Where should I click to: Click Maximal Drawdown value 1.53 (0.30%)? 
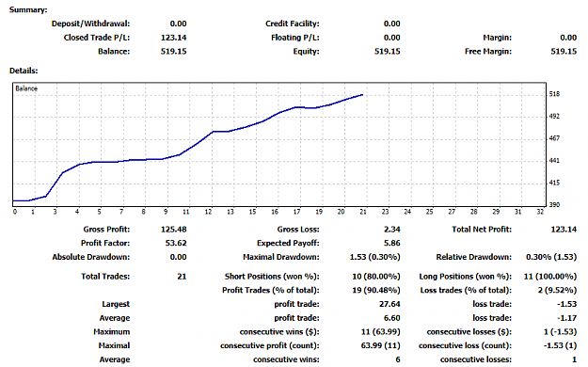click(x=375, y=257)
